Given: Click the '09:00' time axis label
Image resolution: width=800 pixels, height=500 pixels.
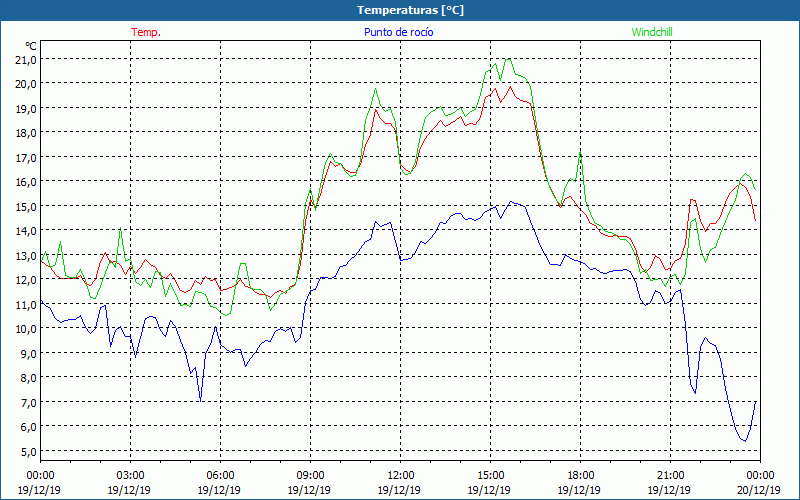Looking at the screenshot, I should point(310,476).
